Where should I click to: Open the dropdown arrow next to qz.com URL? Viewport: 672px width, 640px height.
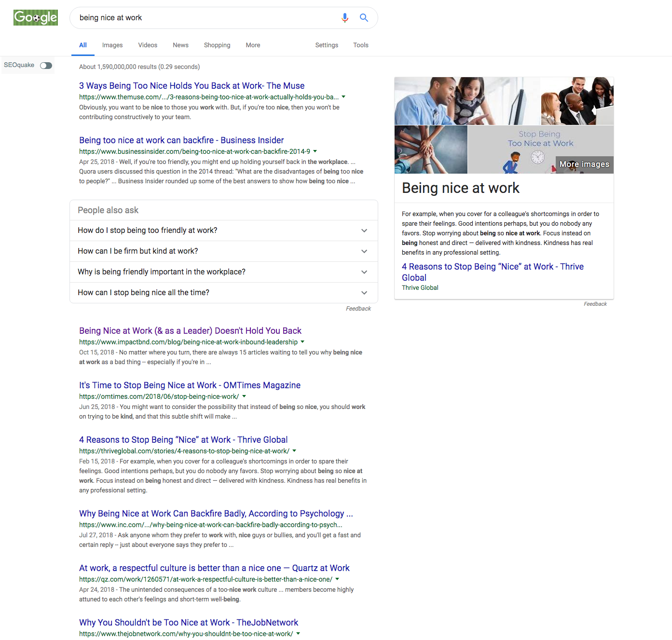point(337,579)
